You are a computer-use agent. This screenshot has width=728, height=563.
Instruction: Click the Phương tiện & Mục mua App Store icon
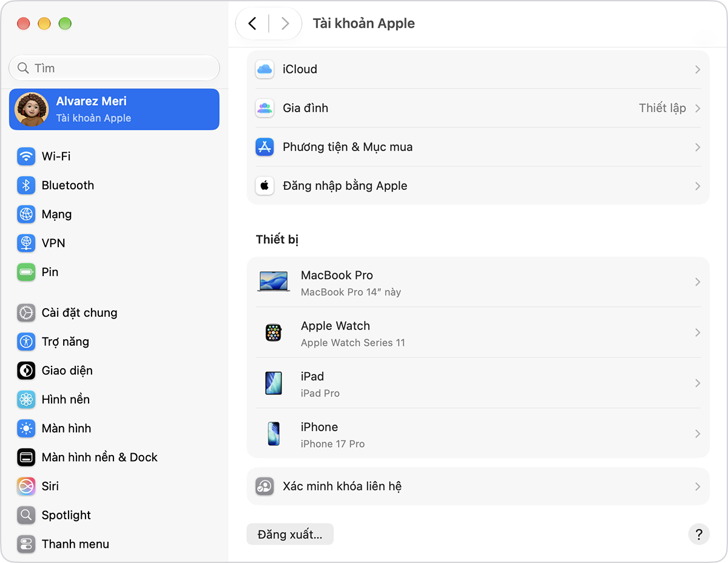[x=265, y=147]
